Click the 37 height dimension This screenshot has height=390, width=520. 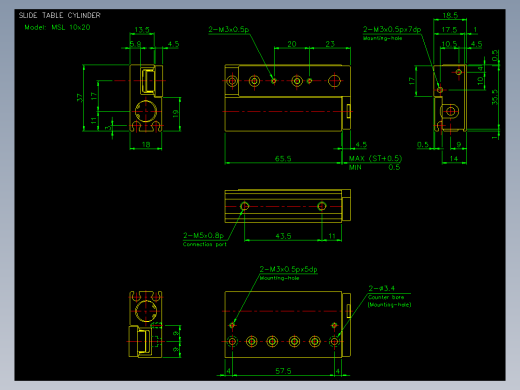click(79, 98)
